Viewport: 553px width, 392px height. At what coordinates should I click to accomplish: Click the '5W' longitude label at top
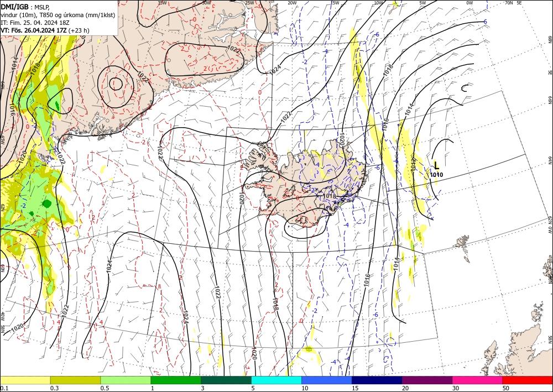pos(422,3)
